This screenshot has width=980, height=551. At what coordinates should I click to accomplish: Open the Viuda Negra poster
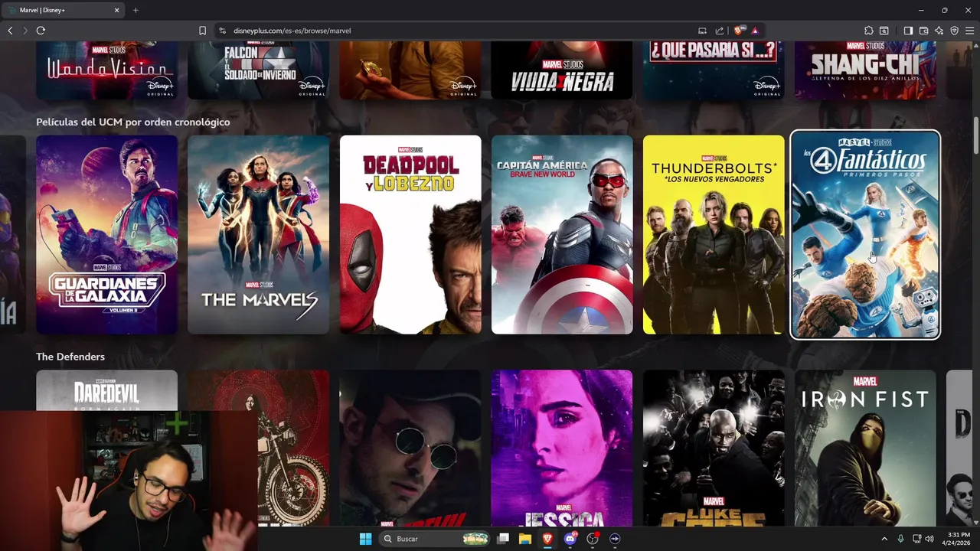click(x=562, y=70)
